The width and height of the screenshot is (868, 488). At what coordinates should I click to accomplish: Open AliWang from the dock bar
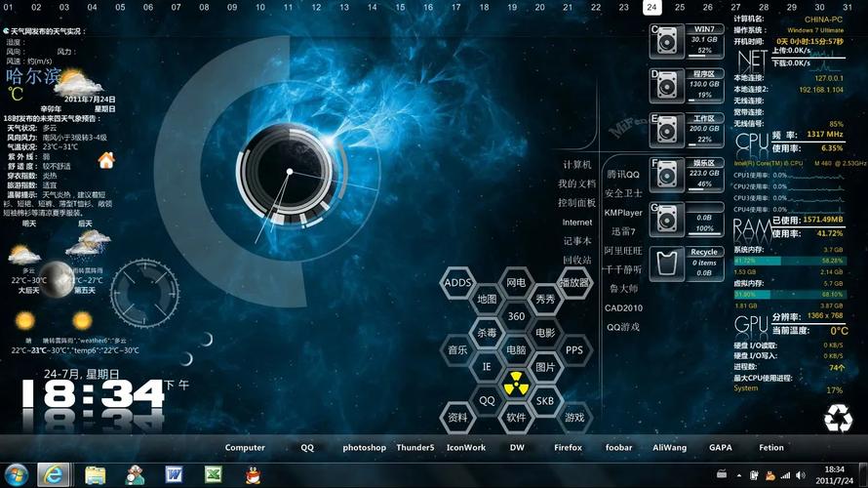coord(669,448)
